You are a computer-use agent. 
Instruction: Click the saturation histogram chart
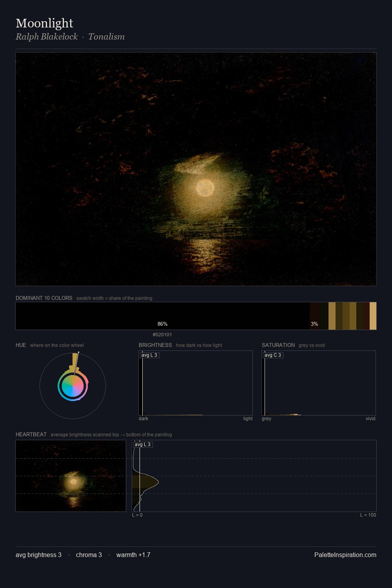point(319,383)
